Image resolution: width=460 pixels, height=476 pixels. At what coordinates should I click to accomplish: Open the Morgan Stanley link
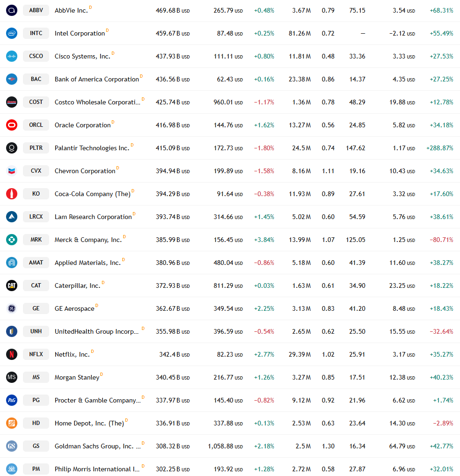pyautogui.click(x=77, y=377)
